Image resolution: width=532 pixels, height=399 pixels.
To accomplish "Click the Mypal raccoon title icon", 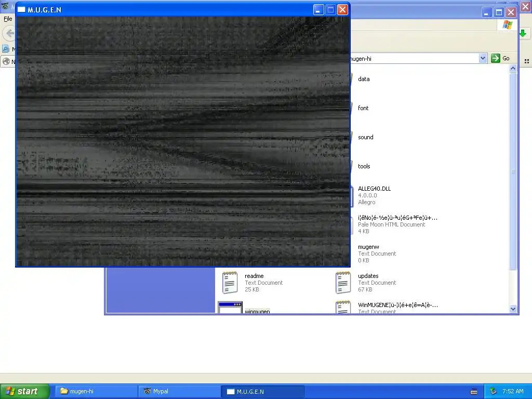I will point(5,6).
